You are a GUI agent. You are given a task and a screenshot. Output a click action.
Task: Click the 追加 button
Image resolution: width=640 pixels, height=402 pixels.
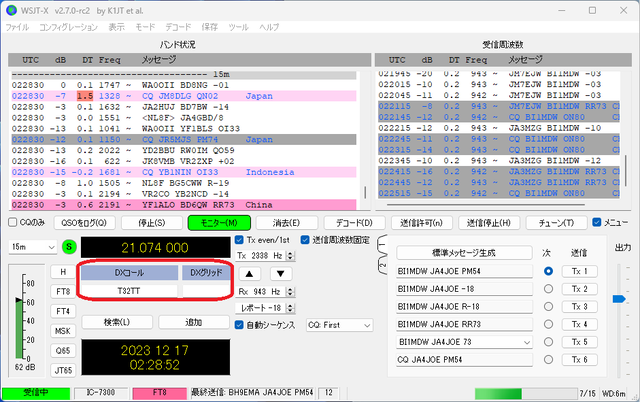[x=194, y=322]
